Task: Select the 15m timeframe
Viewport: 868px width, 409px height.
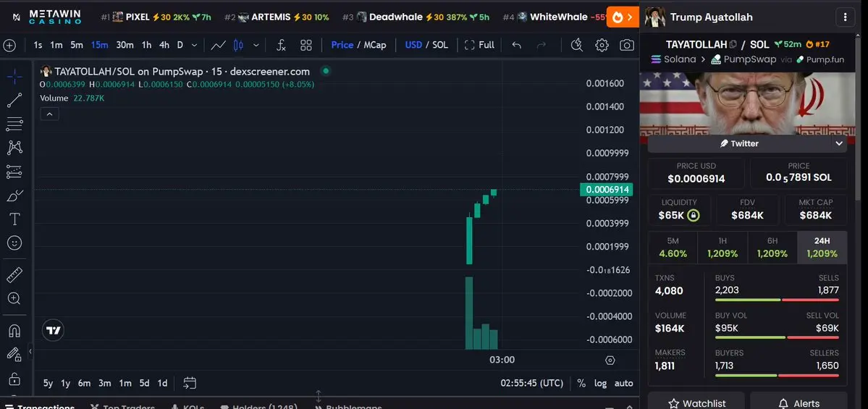Action: click(100, 45)
